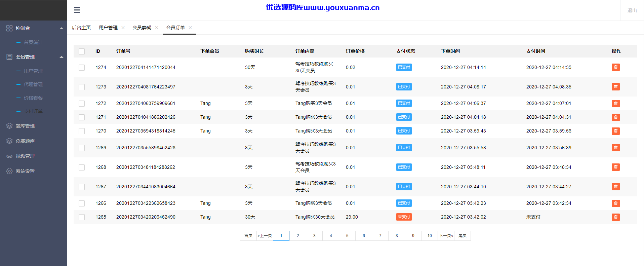The height and width of the screenshot is (266, 644).
Task: Delete order 1272 with trash icon
Action: coord(616,104)
